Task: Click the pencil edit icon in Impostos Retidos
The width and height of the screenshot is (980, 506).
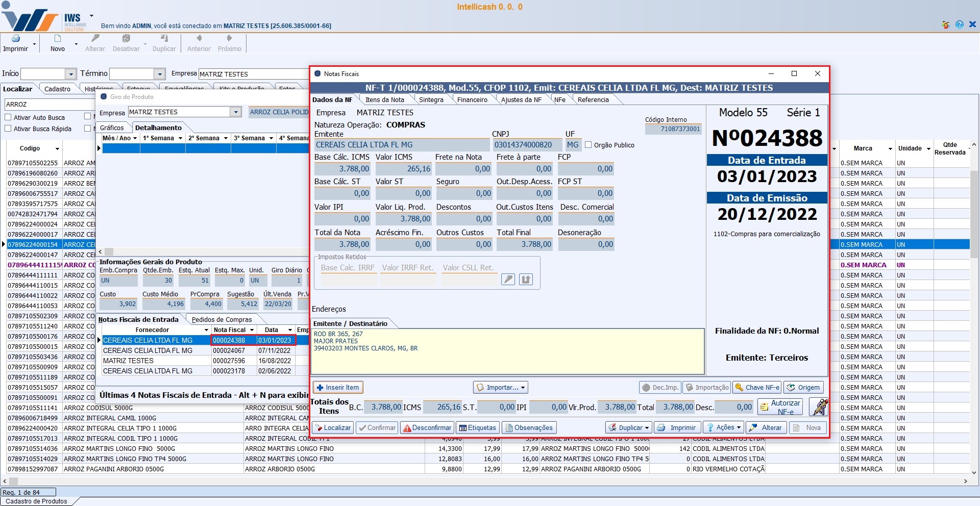Action: coord(508,280)
